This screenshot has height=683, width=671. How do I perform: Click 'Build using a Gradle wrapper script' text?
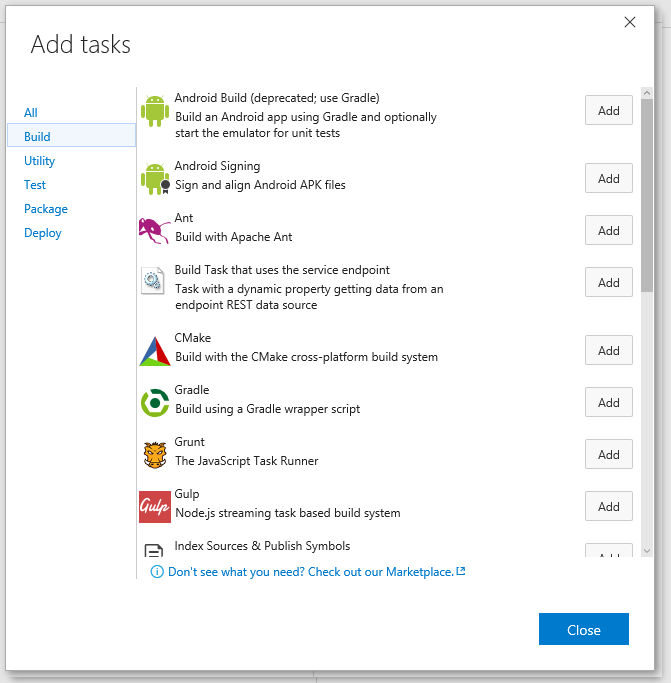click(268, 409)
